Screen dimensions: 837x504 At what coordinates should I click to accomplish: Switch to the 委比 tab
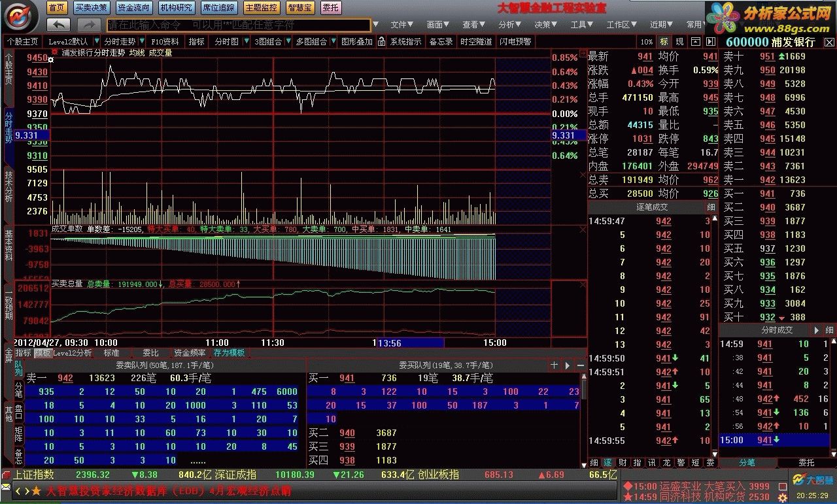pyautogui.click(x=151, y=352)
